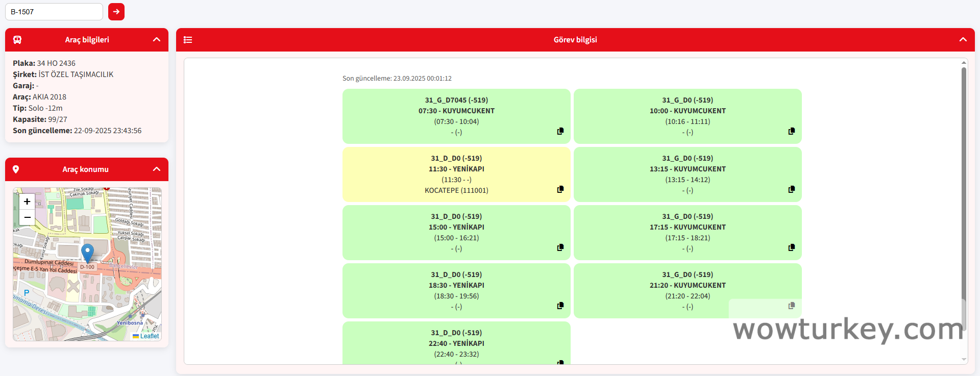Viewport: 980px width, 376px height.
Task: Collapse the Görev bilgisi panel
Action: coord(963,40)
